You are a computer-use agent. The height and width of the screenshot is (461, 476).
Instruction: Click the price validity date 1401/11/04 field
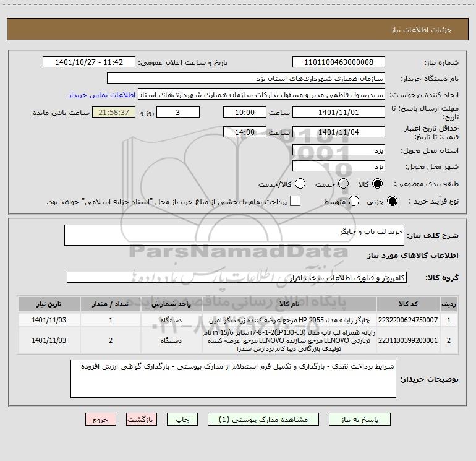pyautogui.click(x=339, y=132)
